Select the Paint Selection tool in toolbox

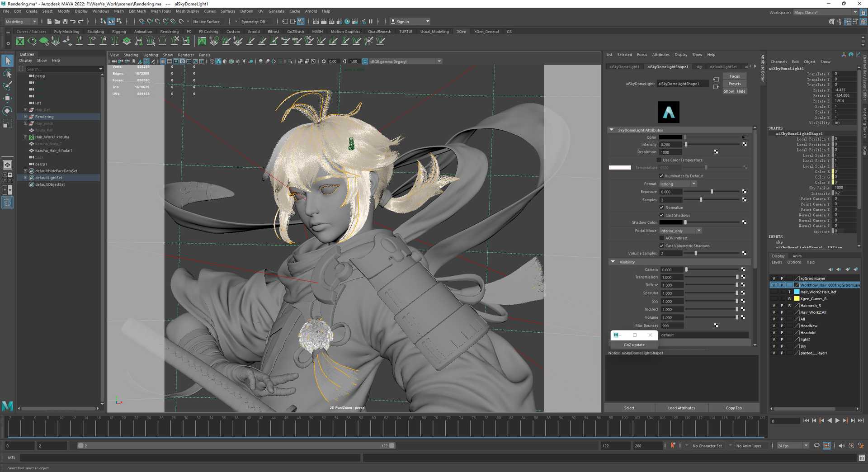(8, 85)
